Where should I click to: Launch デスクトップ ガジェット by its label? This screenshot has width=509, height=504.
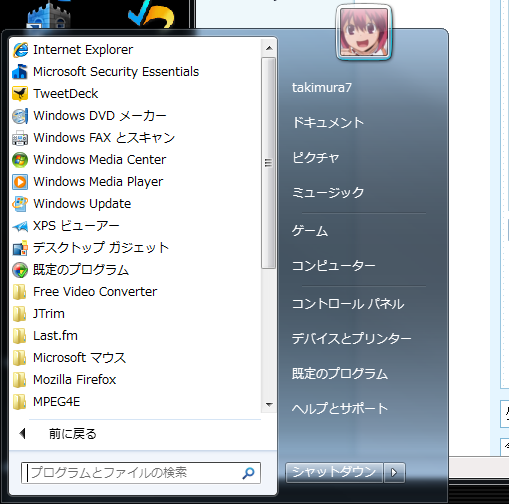(x=101, y=248)
